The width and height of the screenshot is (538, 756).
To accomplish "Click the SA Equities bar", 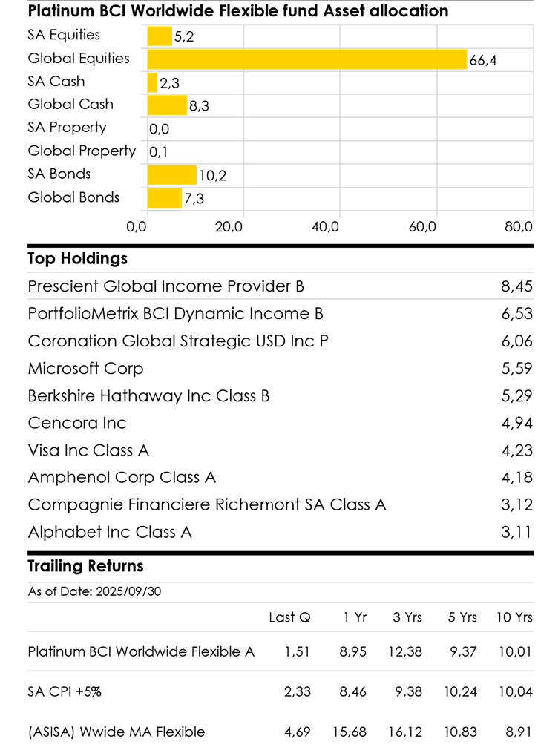I will (x=160, y=36).
